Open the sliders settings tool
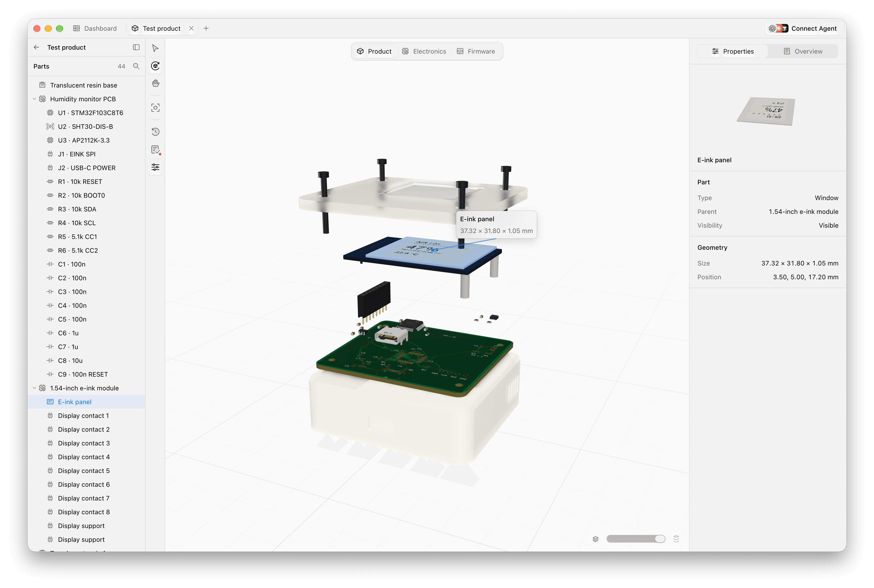Image resolution: width=874 pixels, height=588 pixels. 155,167
